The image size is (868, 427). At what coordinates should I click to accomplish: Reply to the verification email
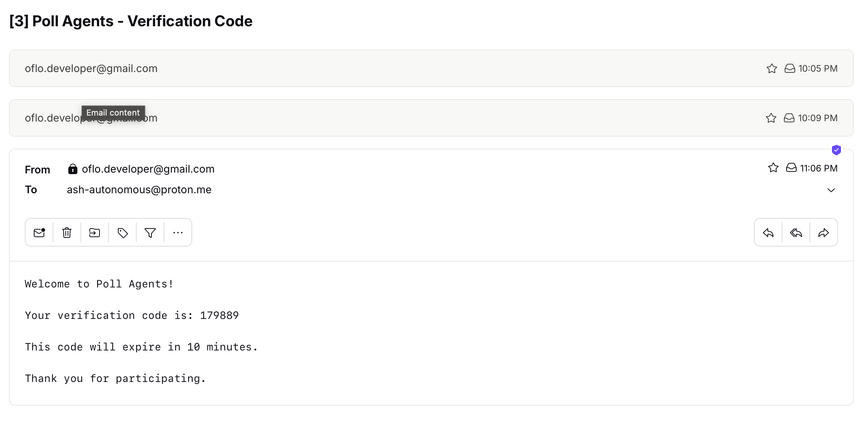point(768,233)
